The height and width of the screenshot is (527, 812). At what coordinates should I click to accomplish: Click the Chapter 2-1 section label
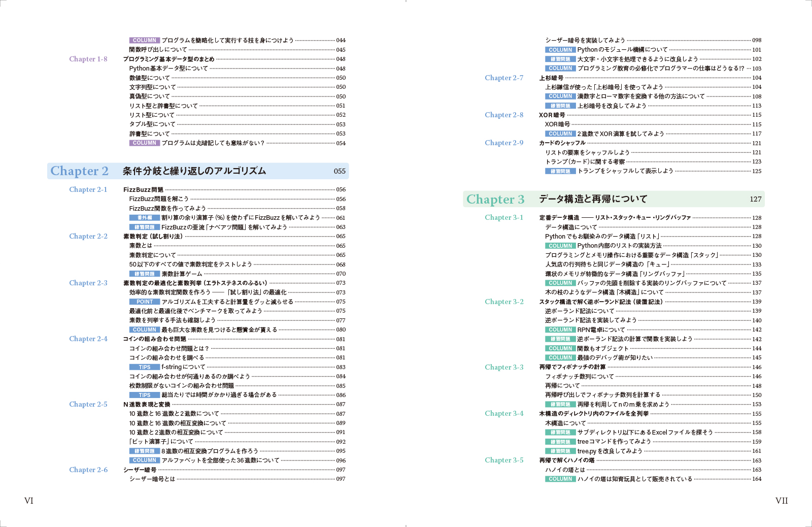(x=88, y=189)
